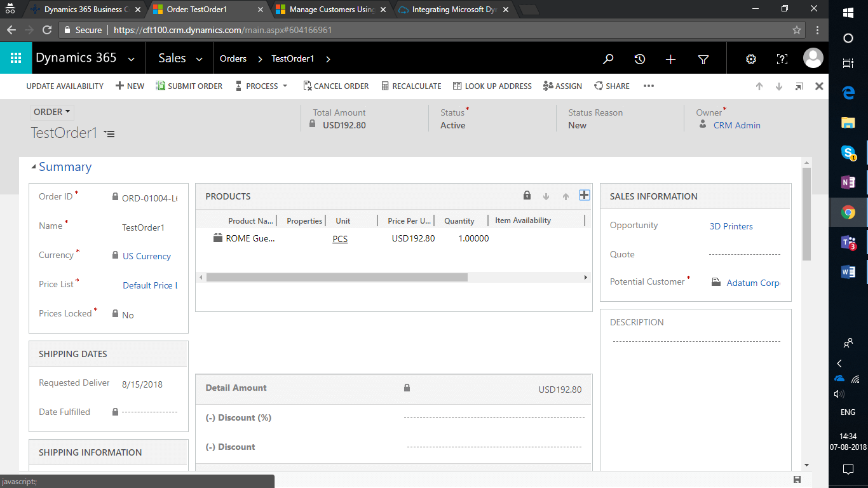Screen dimensions: 868x488
Task: Open the Dynamics 365 app launcher waffle
Action: click(16, 58)
